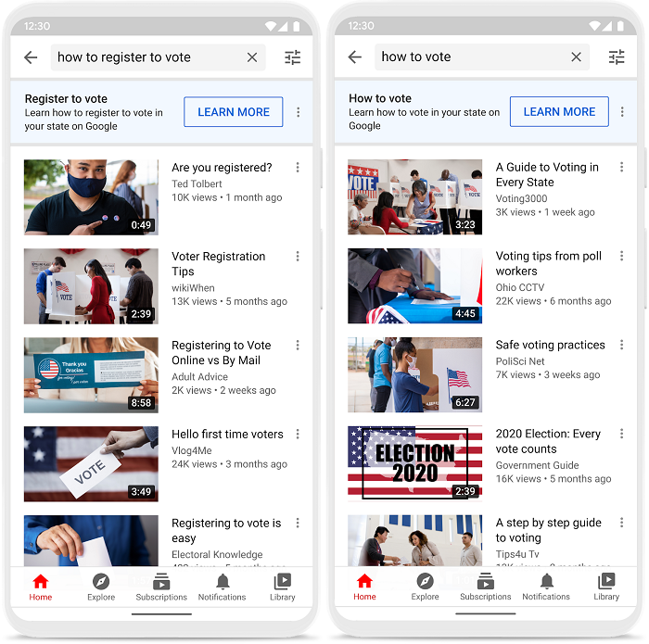The height and width of the screenshot is (644, 649).
Task: Open 'Voting tips from poll workers' title
Action: click(549, 263)
